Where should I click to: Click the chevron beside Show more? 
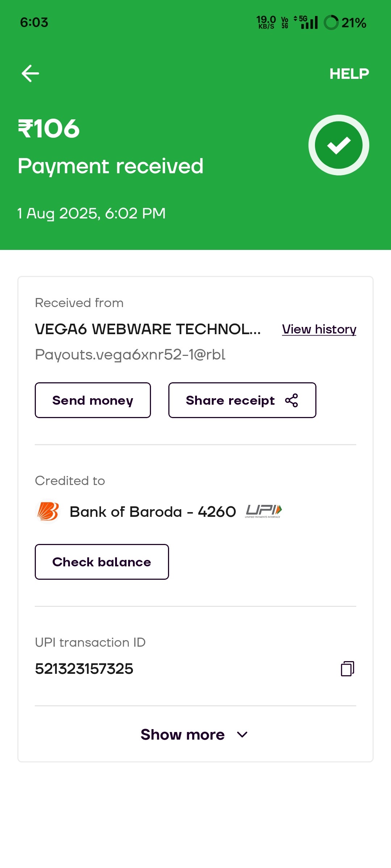[242, 735]
